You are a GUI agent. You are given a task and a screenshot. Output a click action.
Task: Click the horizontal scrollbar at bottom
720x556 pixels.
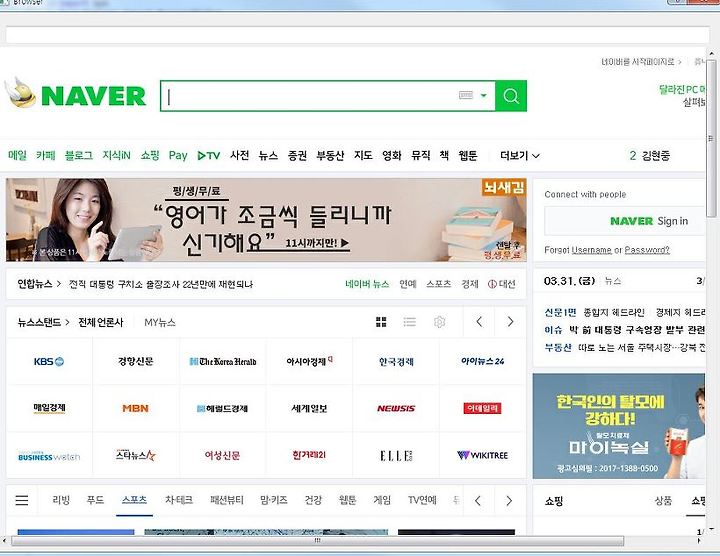click(317, 541)
